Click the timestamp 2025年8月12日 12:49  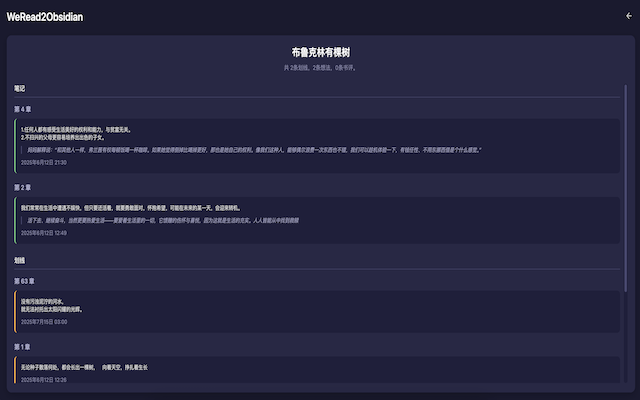point(44,232)
